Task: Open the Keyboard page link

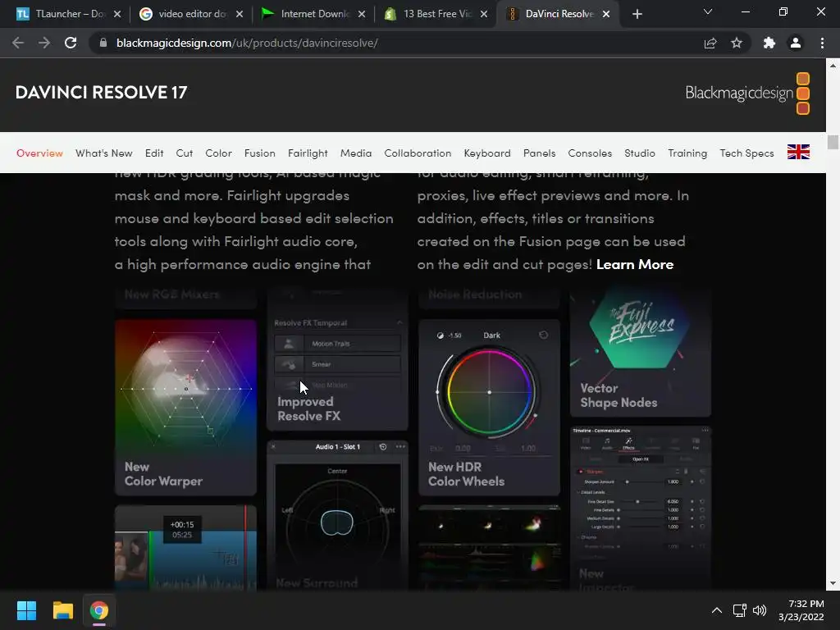Action: pos(487,153)
